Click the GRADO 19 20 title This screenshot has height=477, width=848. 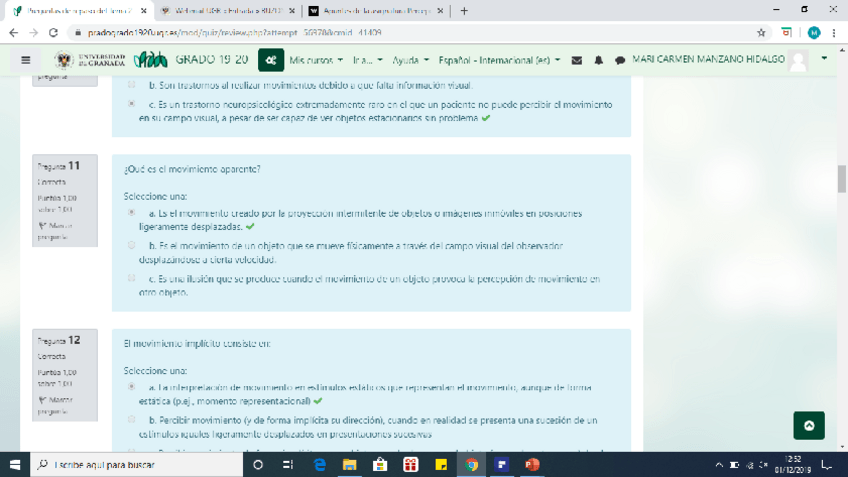211,59
